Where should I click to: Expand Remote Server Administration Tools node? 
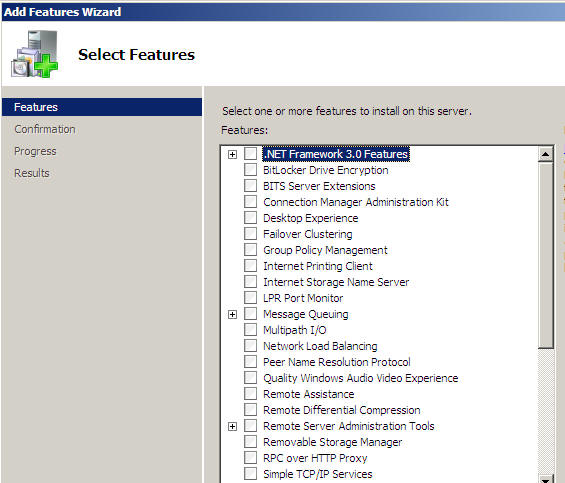click(232, 426)
